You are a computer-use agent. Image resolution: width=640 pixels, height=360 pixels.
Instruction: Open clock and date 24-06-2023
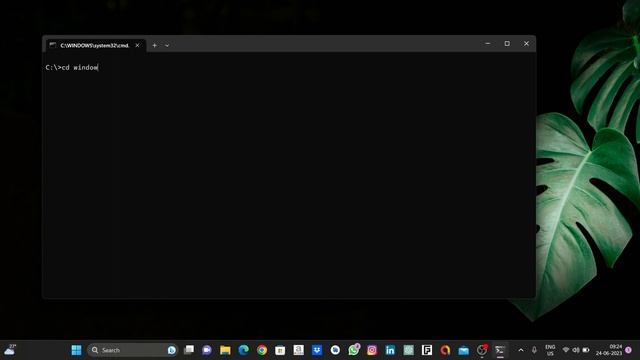click(609, 350)
